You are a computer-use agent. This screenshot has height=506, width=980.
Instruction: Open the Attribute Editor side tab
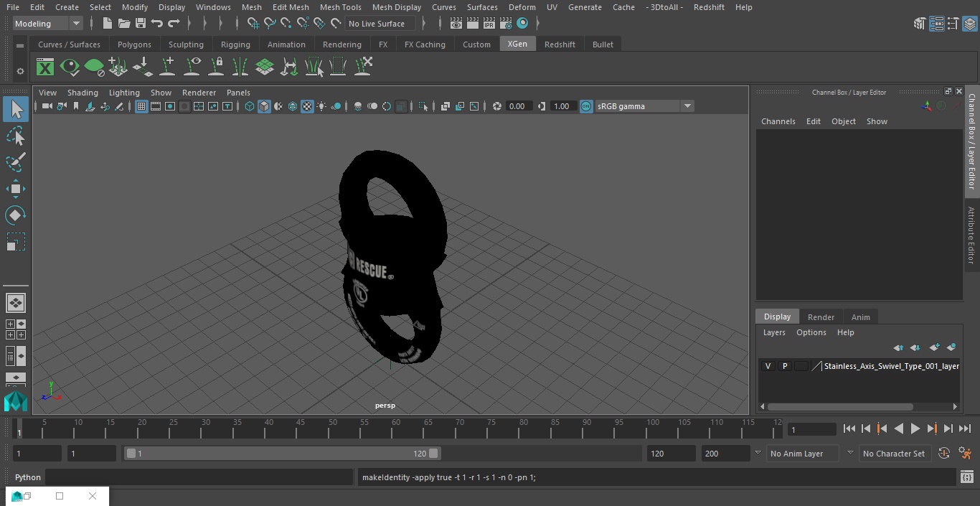click(971, 235)
